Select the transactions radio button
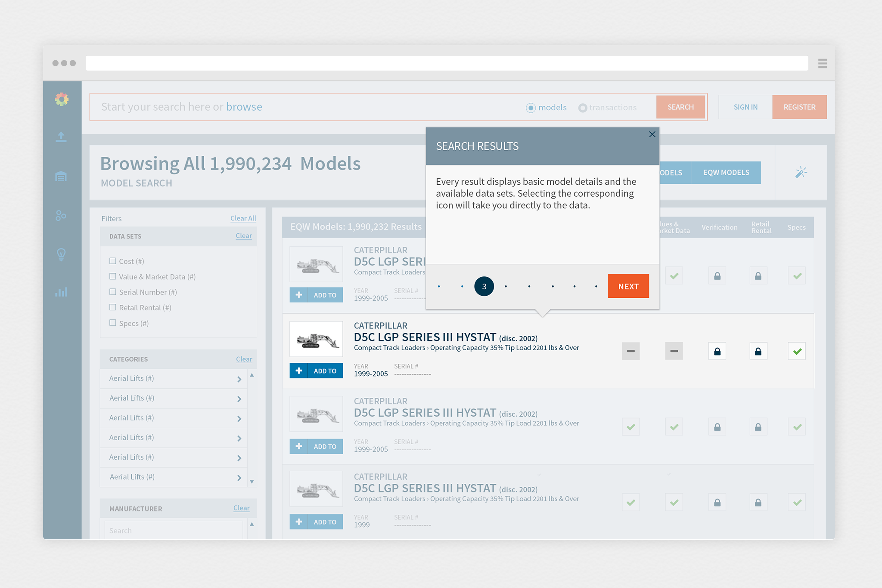Screen dimensions: 882x588 [x=582, y=108]
